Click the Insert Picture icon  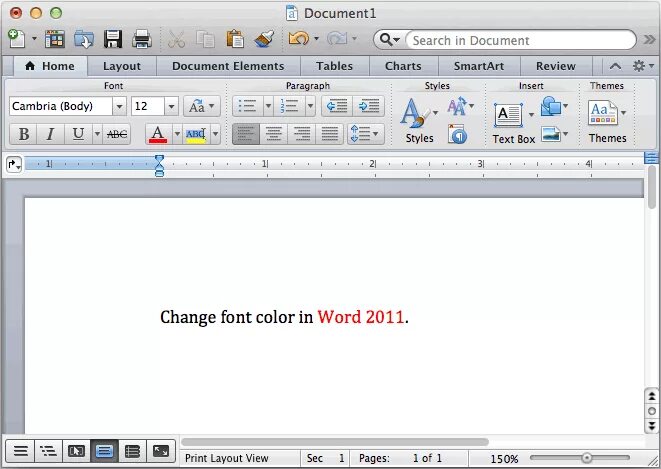pyautogui.click(x=551, y=134)
